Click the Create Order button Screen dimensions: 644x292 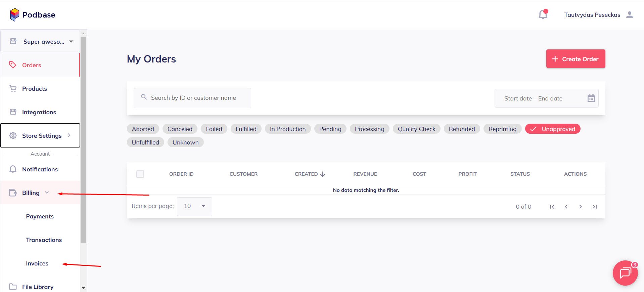(x=575, y=59)
